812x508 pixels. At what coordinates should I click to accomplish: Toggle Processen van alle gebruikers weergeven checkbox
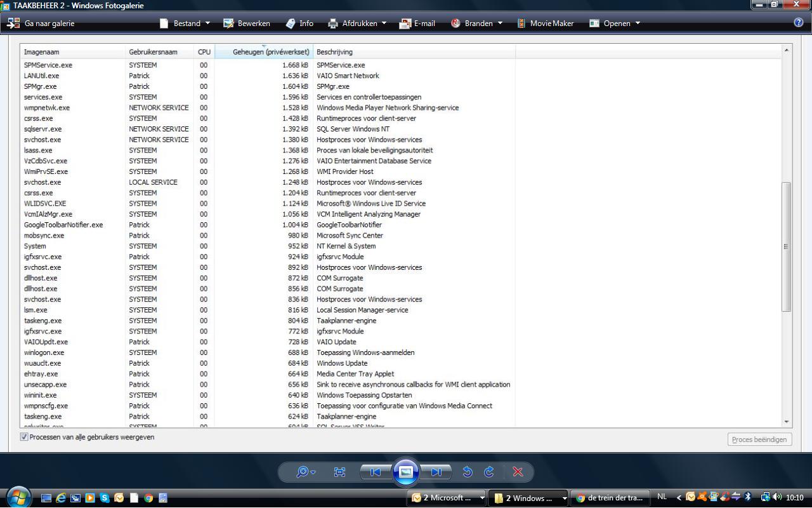(25, 437)
